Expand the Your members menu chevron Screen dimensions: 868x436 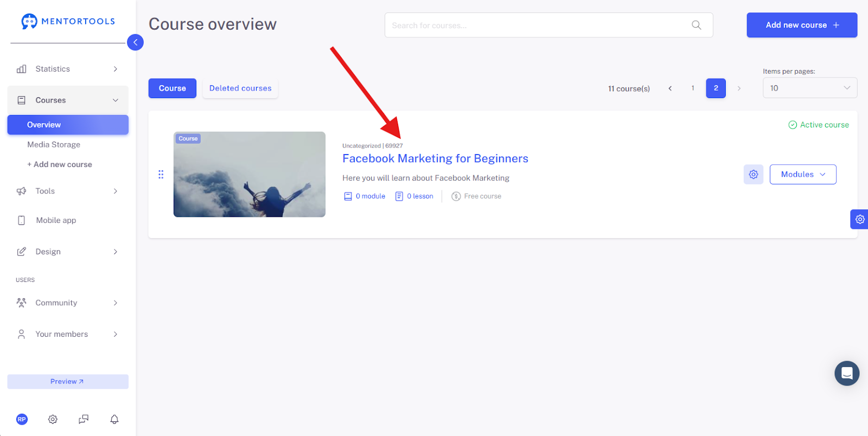click(116, 334)
